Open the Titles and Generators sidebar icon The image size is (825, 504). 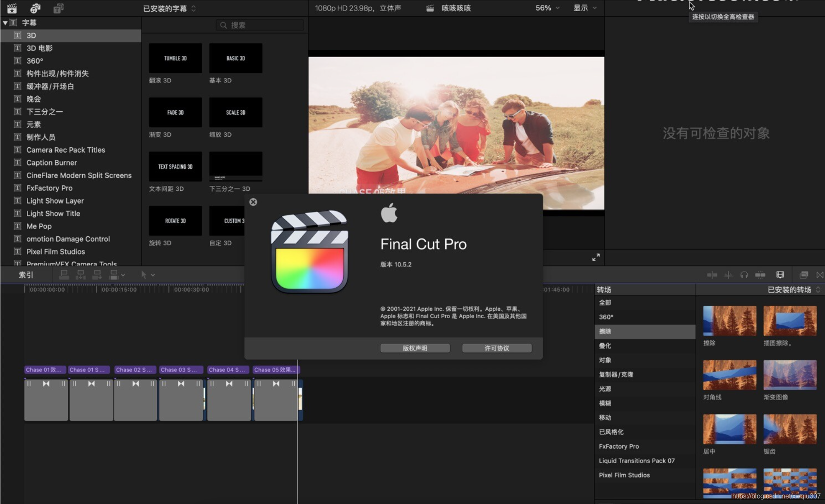pos(58,8)
